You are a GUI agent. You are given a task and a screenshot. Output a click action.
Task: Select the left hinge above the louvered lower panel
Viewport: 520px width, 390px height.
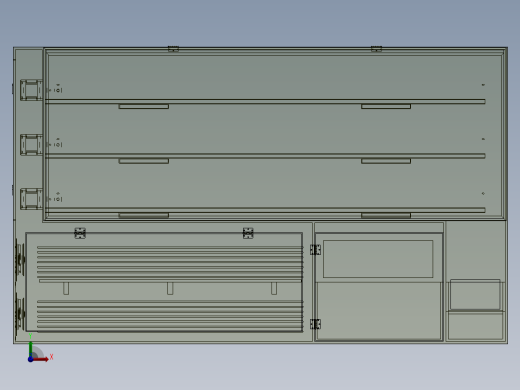(x=80, y=233)
